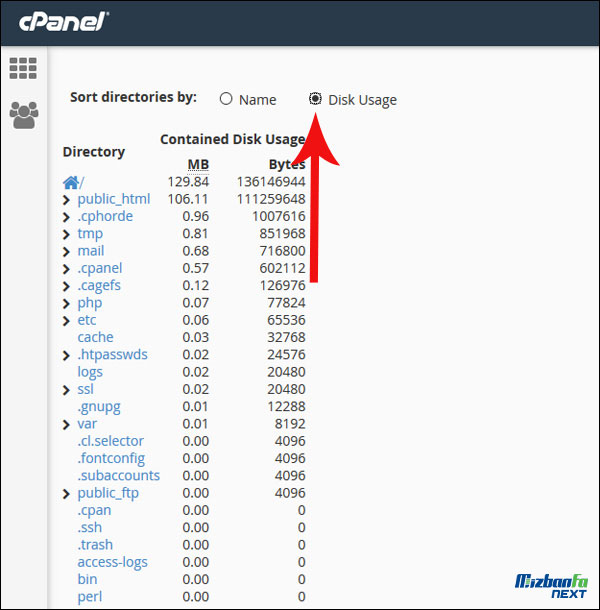Expand the .htpasswds folder

coord(67,355)
